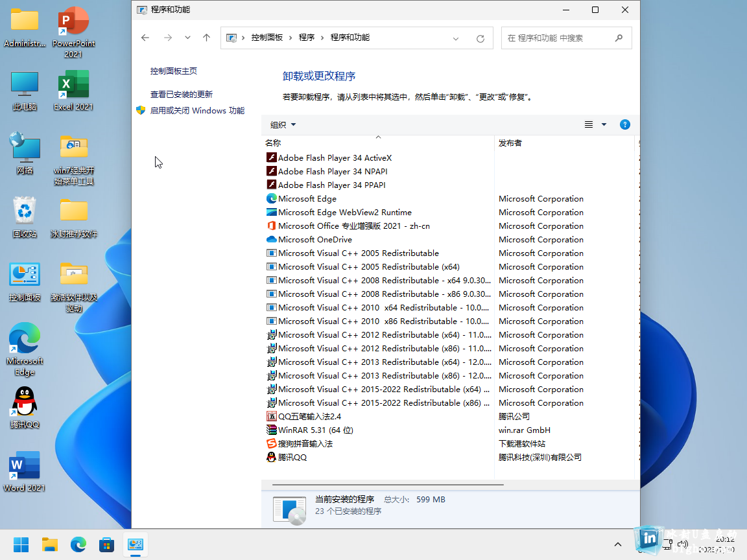Open Windows Start button on taskbar
The width and height of the screenshot is (747, 560).
tap(21, 544)
